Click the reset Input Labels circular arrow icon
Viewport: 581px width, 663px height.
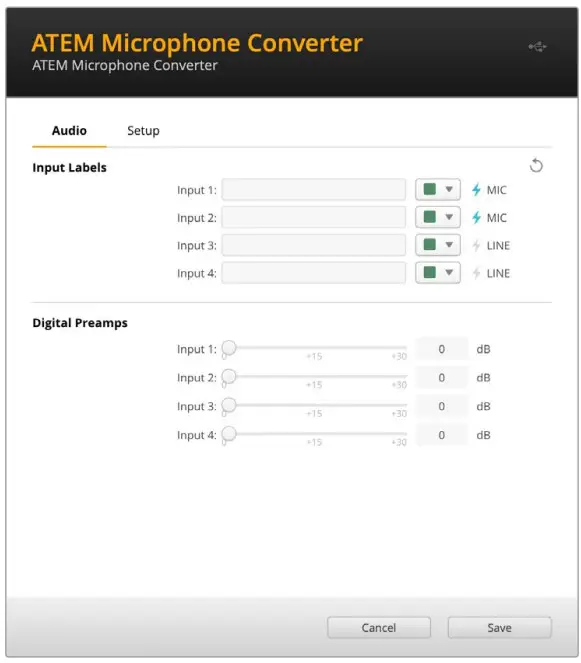pos(536,165)
